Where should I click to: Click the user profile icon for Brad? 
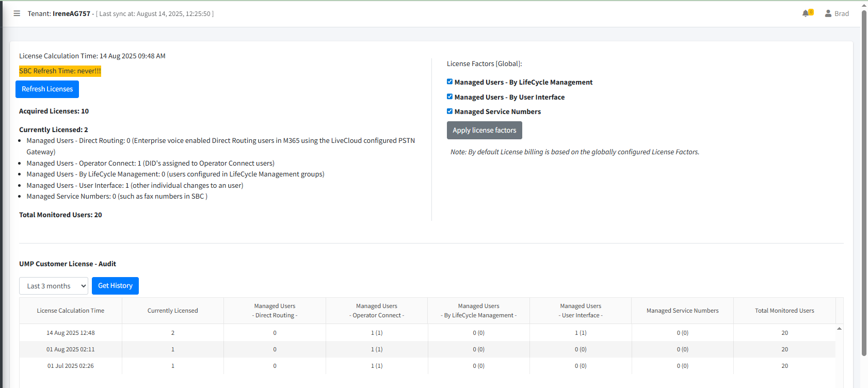828,13
